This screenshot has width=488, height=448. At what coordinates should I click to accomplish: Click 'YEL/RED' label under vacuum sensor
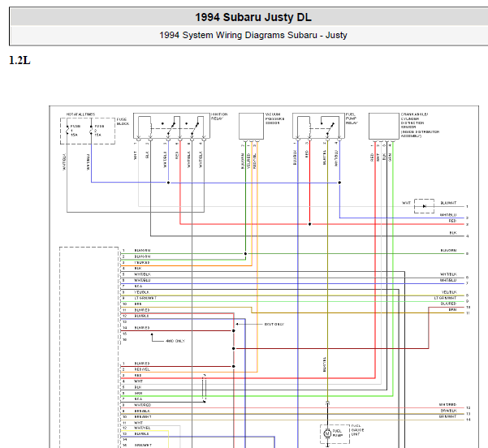click(248, 161)
